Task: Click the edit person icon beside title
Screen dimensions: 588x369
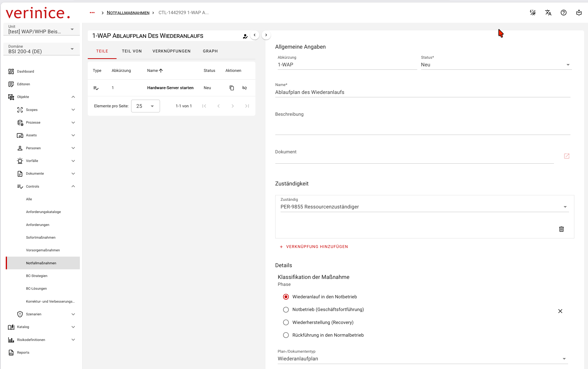Action: click(x=245, y=36)
